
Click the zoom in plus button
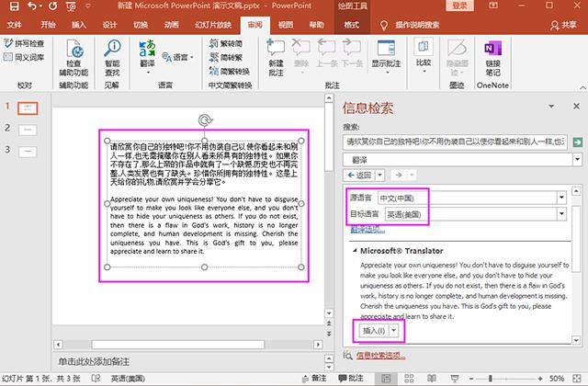coord(540,378)
